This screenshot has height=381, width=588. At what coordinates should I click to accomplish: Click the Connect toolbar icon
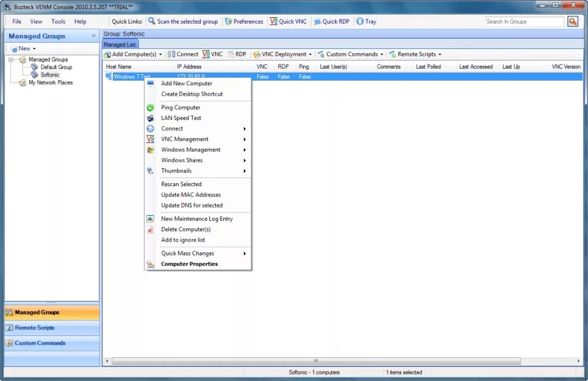coord(171,54)
